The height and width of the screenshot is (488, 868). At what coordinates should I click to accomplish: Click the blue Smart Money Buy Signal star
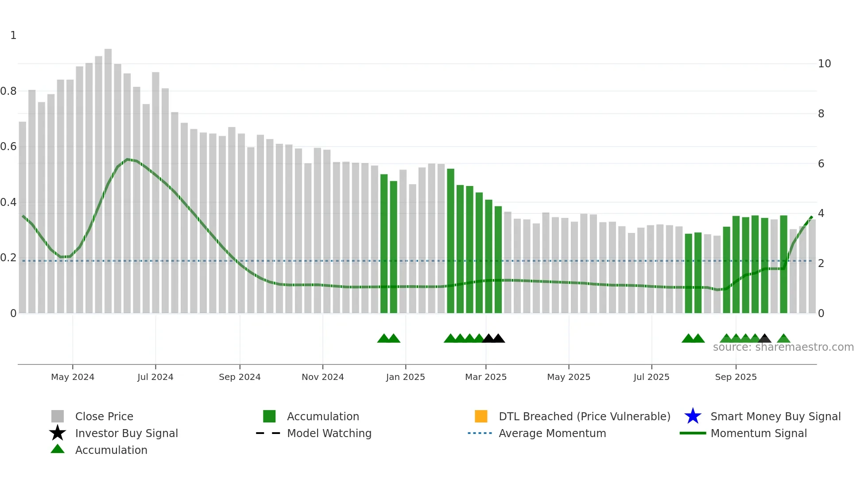(x=693, y=416)
